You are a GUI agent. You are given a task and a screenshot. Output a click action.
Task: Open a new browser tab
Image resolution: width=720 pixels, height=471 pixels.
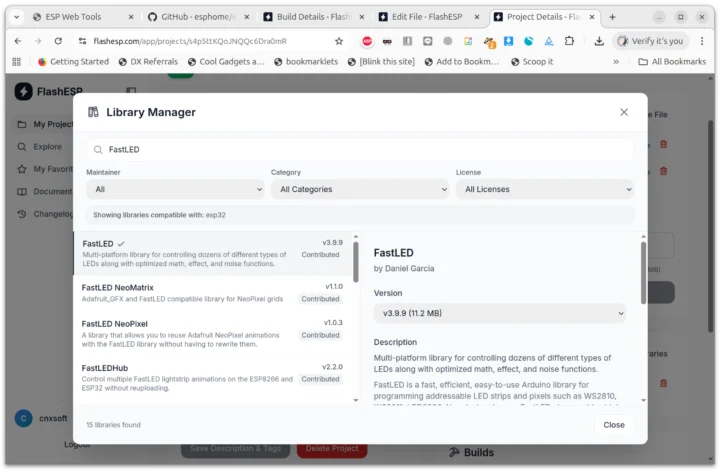tap(612, 17)
